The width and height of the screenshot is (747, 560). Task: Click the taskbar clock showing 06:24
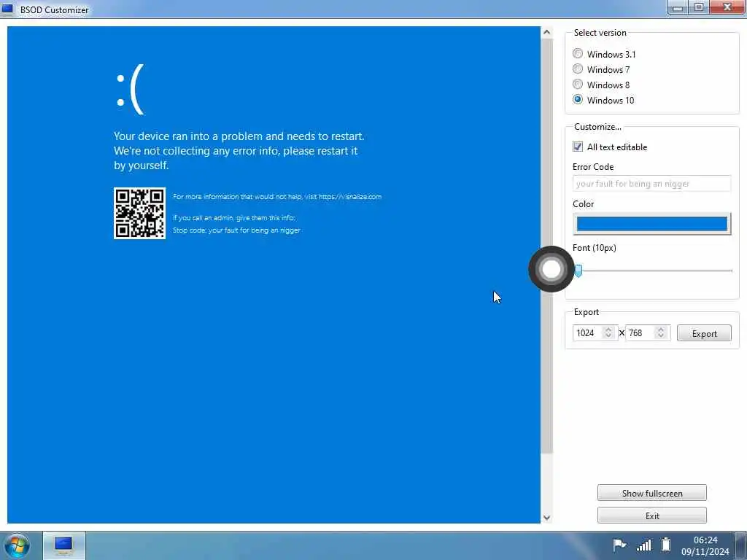pyautogui.click(x=705, y=545)
